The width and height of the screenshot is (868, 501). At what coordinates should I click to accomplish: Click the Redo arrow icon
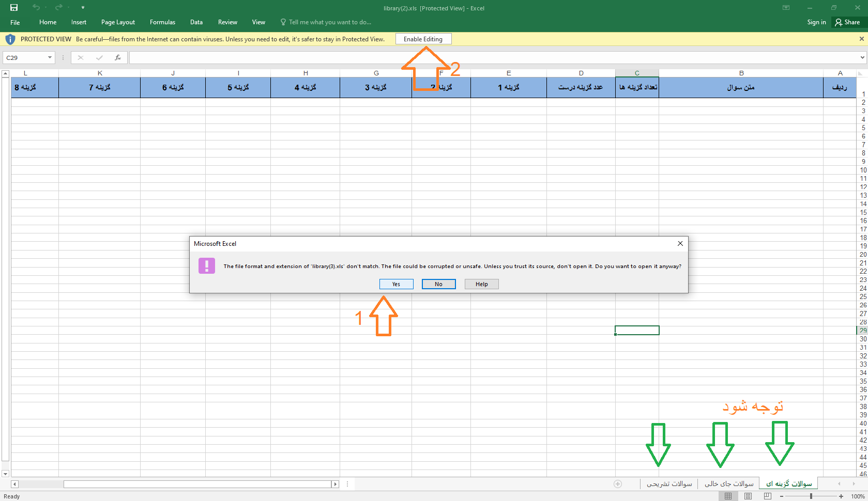pyautogui.click(x=58, y=7)
